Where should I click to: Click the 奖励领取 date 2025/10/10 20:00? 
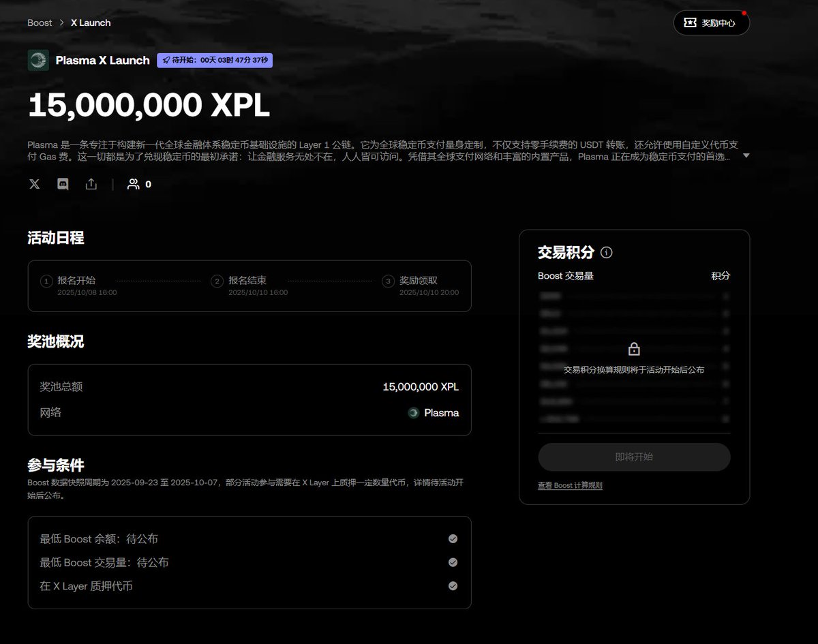[x=429, y=292]
